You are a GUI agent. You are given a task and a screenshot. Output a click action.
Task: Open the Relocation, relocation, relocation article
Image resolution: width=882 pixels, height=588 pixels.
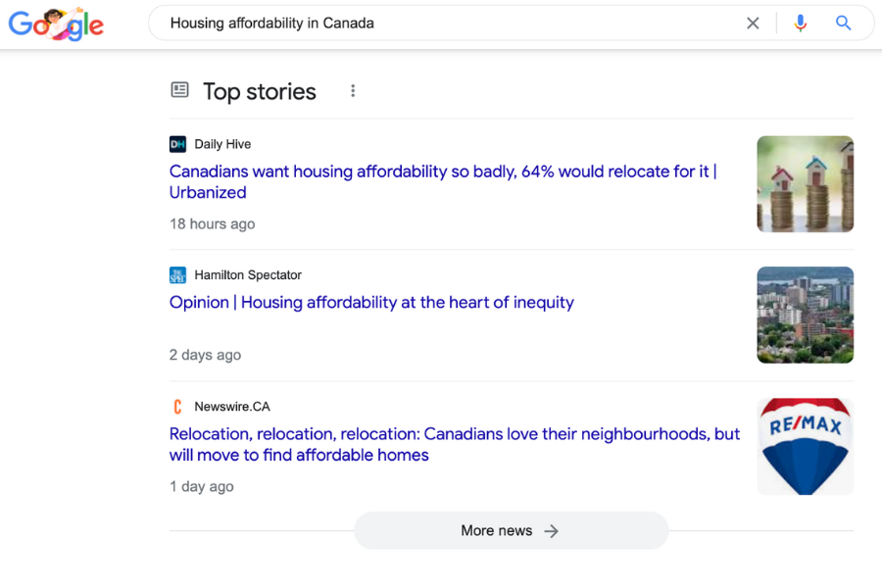pyautogui.click(x=455, y=444)
